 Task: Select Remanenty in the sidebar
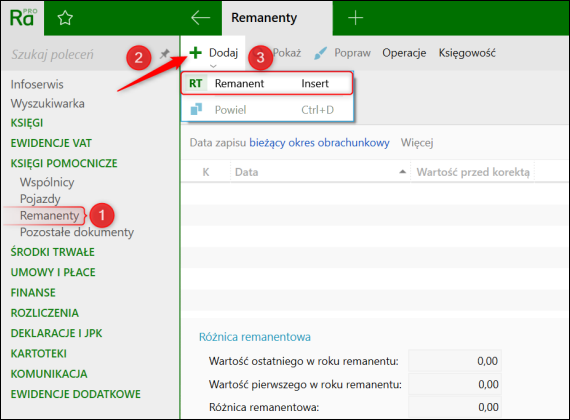point(49,215)
